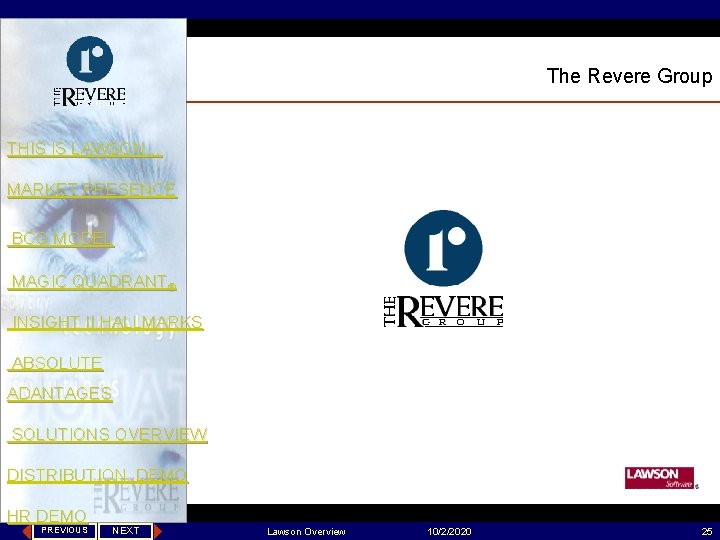Open the DISTRIBUTION DEMO link
The height and width of the screenshot is (540, 720).
97,475
